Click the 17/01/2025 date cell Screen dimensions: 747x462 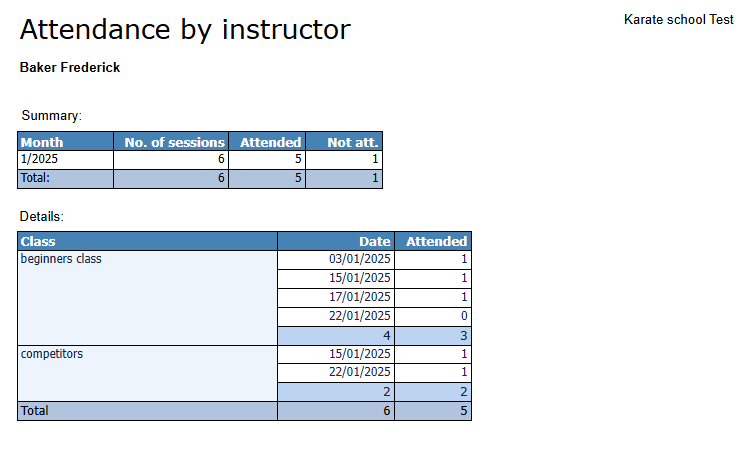336,298
